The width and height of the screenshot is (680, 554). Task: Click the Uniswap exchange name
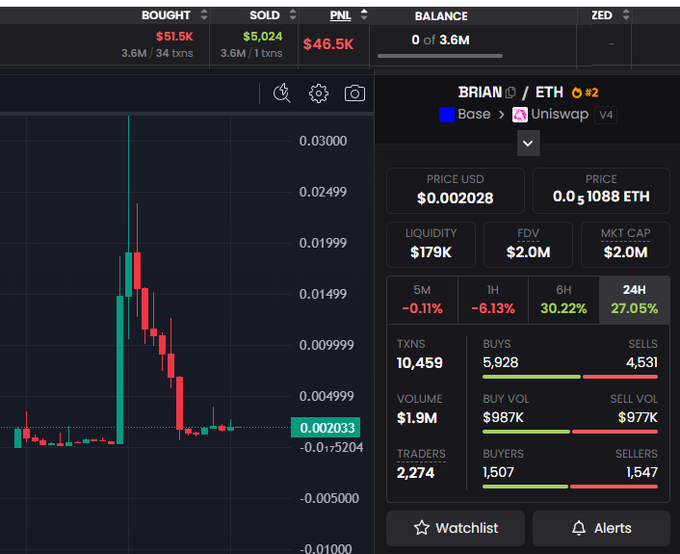559,114
